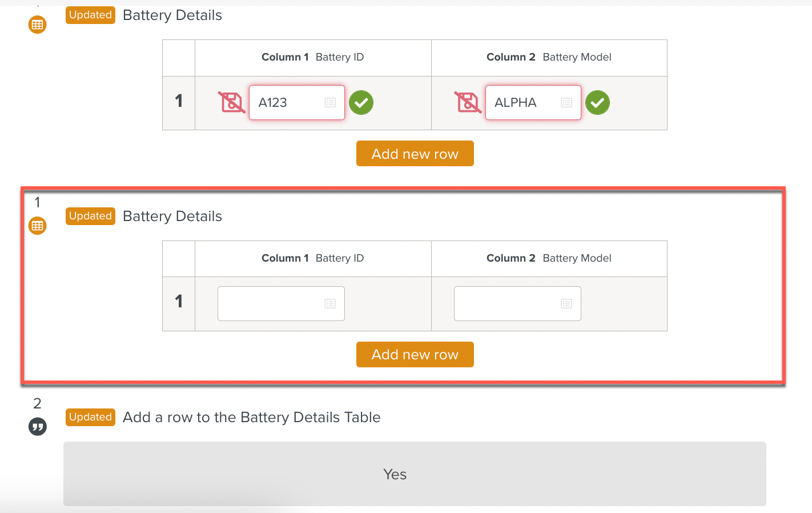
Task: Click the green checkmark next to ALPHA
Action: coord(597,103)
